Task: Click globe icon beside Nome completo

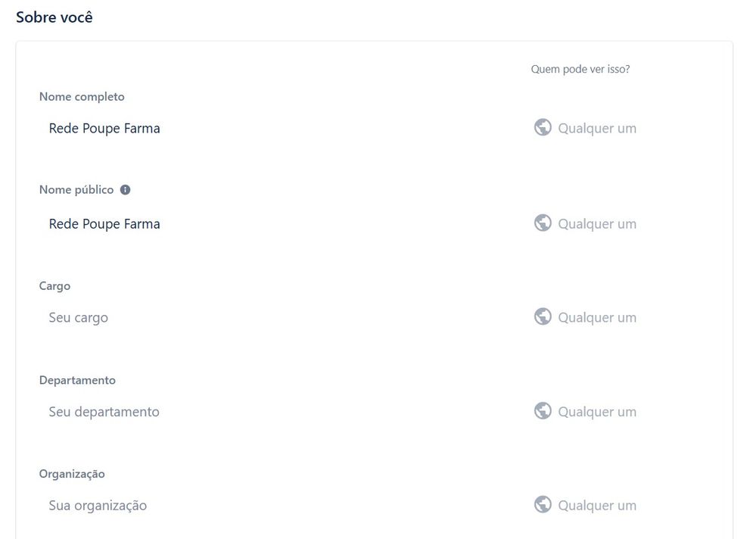Action: pyautogui.click(x=543, y=128)
